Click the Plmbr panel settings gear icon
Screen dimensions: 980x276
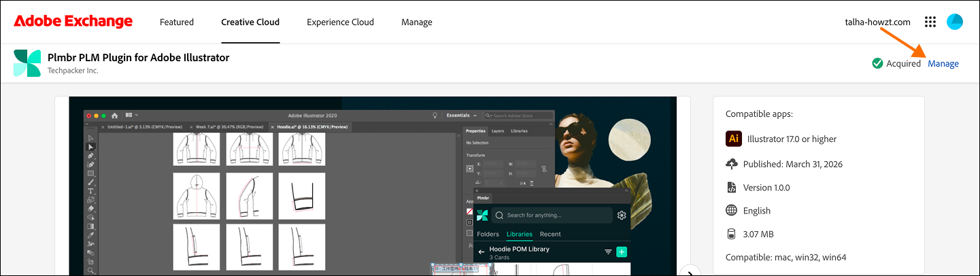(x=622, y=215)
